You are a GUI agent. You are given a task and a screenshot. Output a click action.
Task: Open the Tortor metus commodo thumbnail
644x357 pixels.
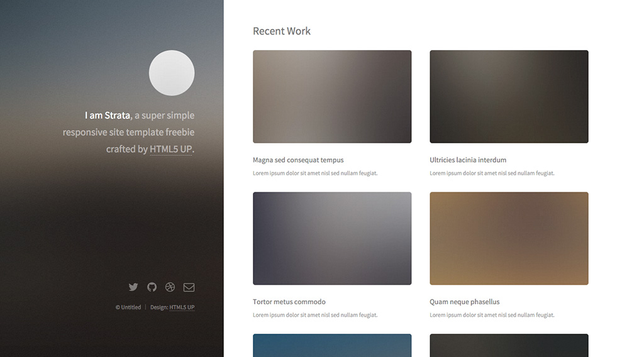[332, 238]
